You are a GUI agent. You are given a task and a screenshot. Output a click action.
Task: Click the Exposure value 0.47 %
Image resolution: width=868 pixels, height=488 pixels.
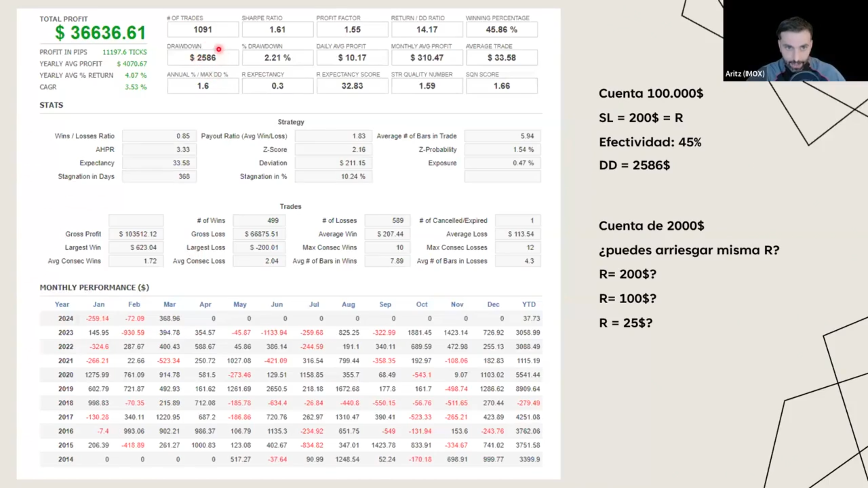click(502, 163)
